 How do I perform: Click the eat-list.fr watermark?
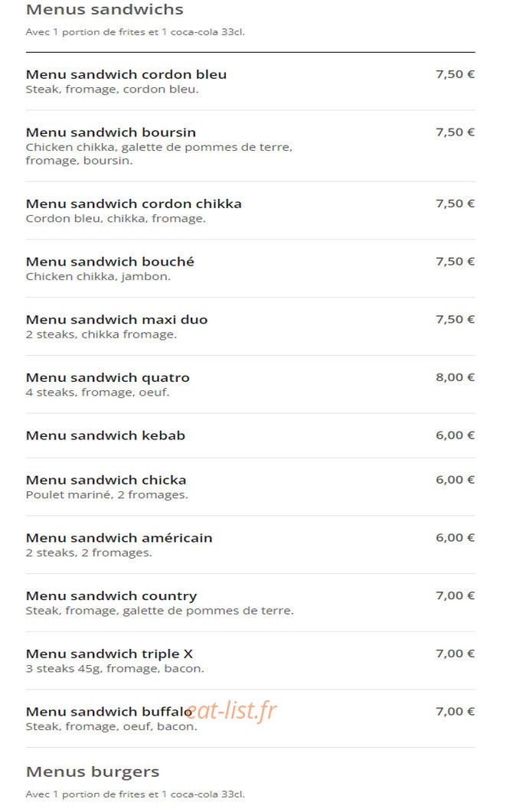(232, 710)
